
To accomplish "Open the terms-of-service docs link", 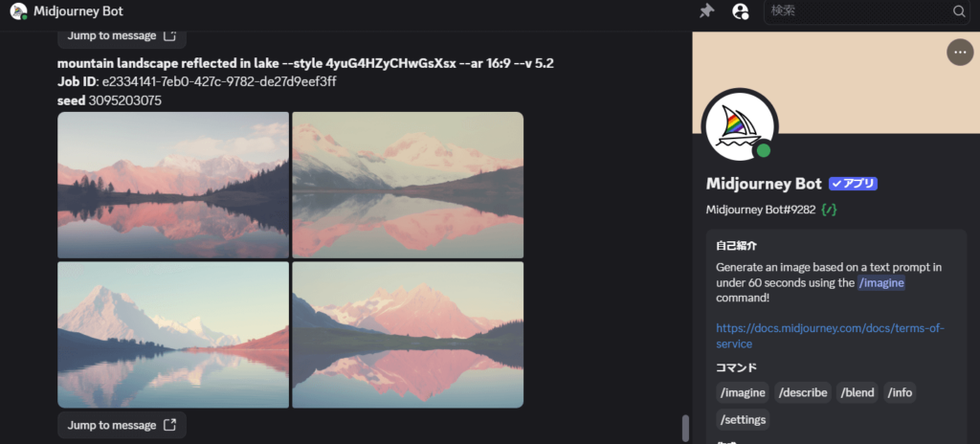I will 830,336.
